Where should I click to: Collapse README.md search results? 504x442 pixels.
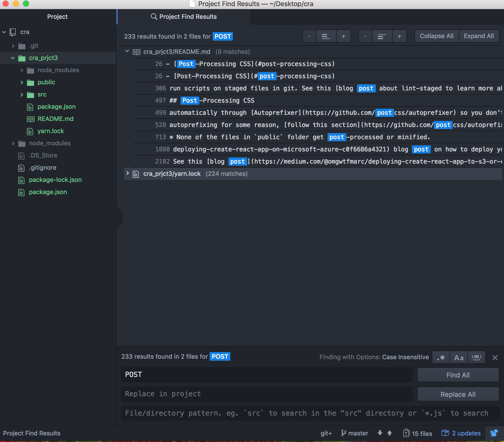[127, 51]
